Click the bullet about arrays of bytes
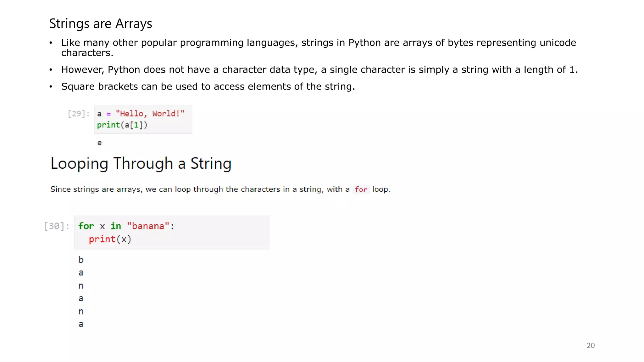644x362 pixels. [x=319, y=47]
